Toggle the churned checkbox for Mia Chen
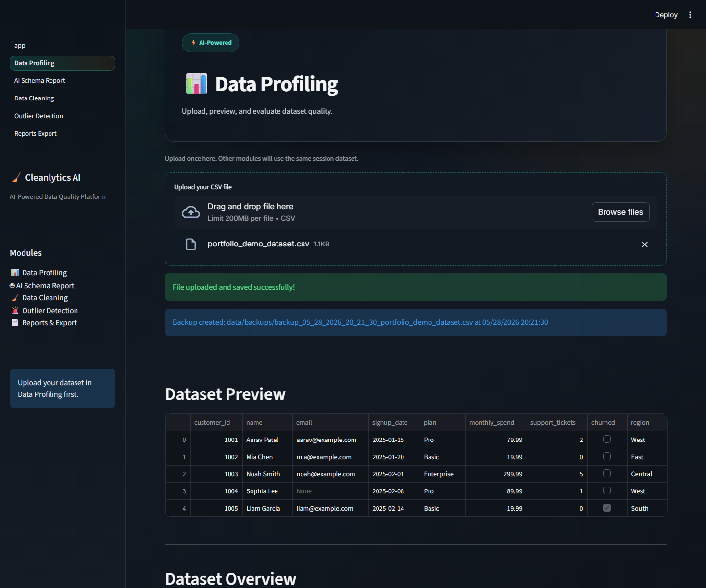This screenshot has height=588, width=706. click(607, 456)
